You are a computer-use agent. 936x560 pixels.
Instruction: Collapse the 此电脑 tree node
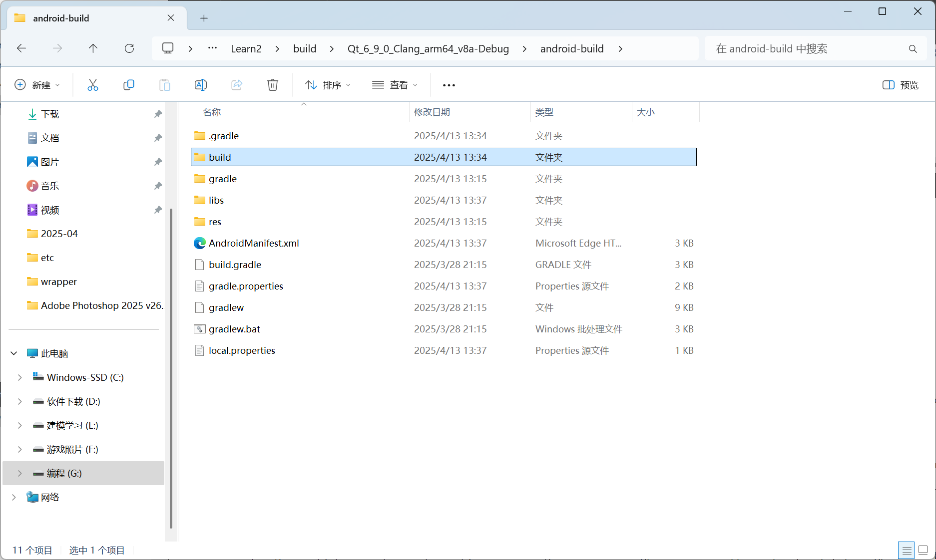tap(14, 353)
